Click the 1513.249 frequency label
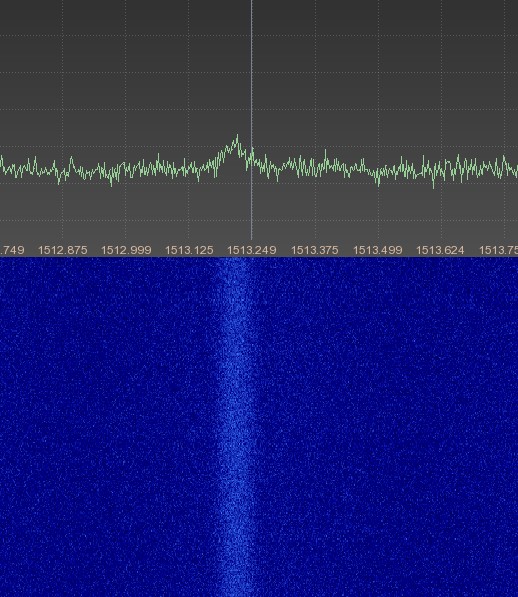The height and width of the screenshot is (597, 518). (x=252, y=250)
